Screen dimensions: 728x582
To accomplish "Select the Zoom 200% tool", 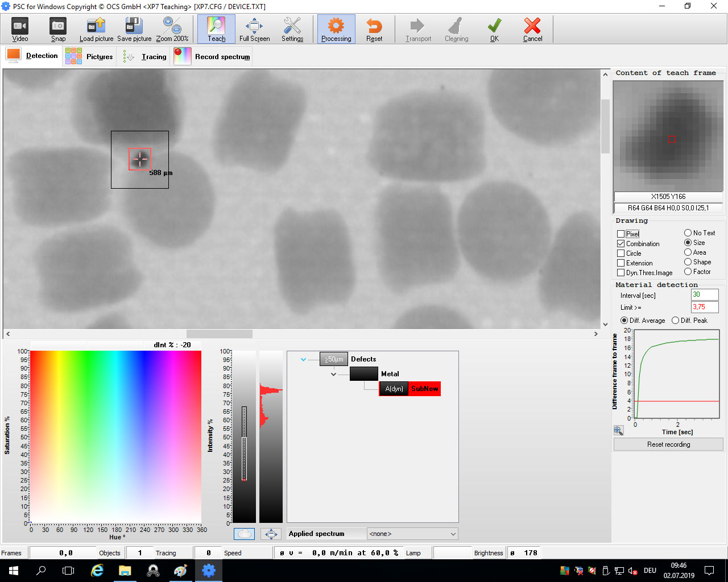I will [x=172, y=26].
